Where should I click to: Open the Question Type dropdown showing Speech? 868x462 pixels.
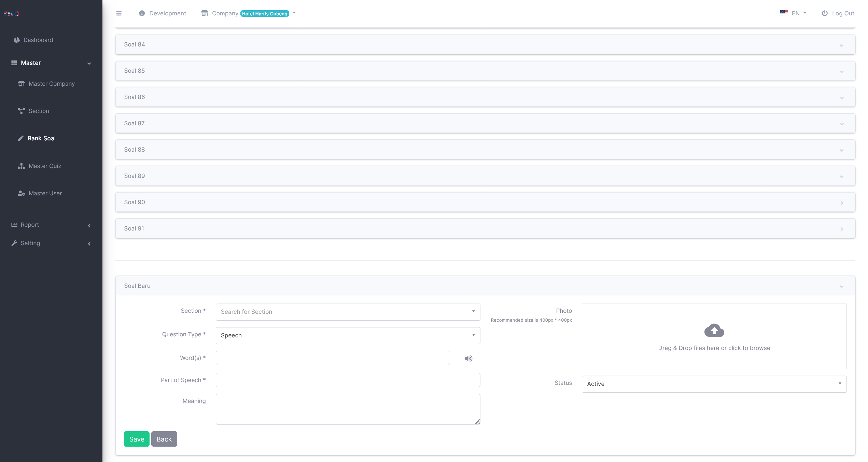click(x=348, y=335)
